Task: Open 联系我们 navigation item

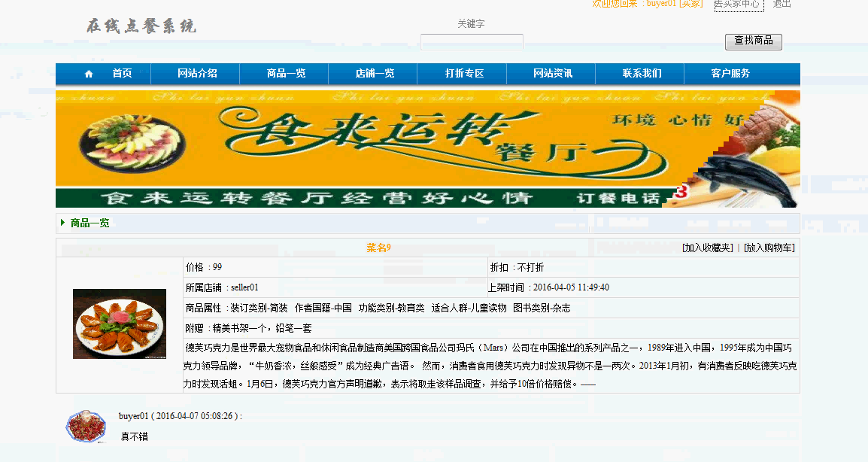Action: tap(642, 73)
